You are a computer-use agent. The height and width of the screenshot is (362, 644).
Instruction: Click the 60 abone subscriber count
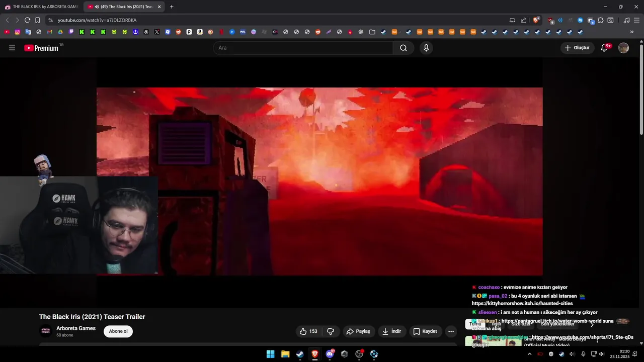tap(65, 335)
